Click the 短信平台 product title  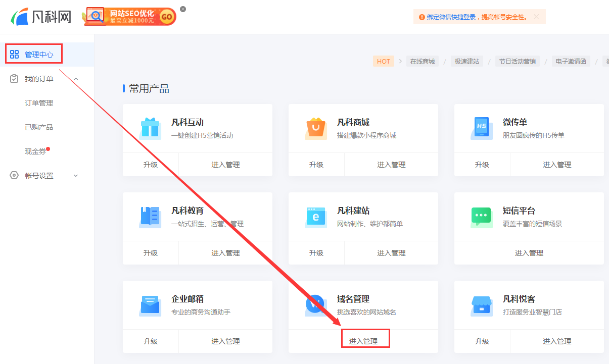pos(519,211)
